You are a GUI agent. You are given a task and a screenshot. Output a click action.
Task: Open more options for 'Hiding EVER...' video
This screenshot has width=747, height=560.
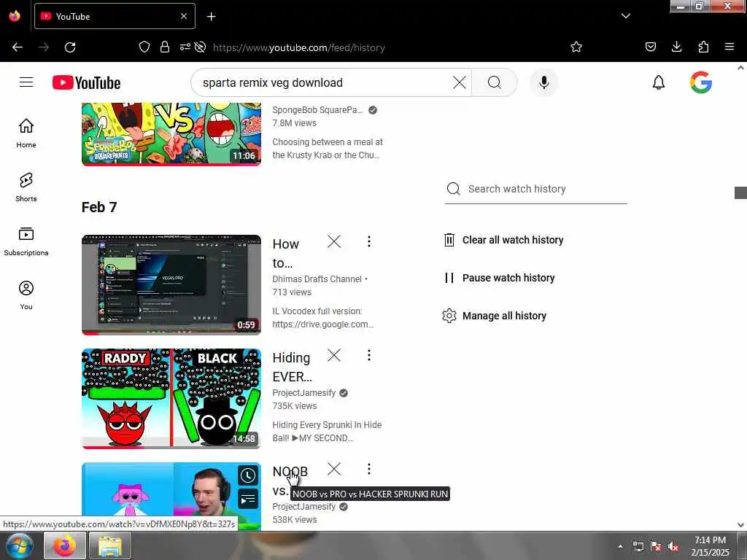click(x=368, y=355)
